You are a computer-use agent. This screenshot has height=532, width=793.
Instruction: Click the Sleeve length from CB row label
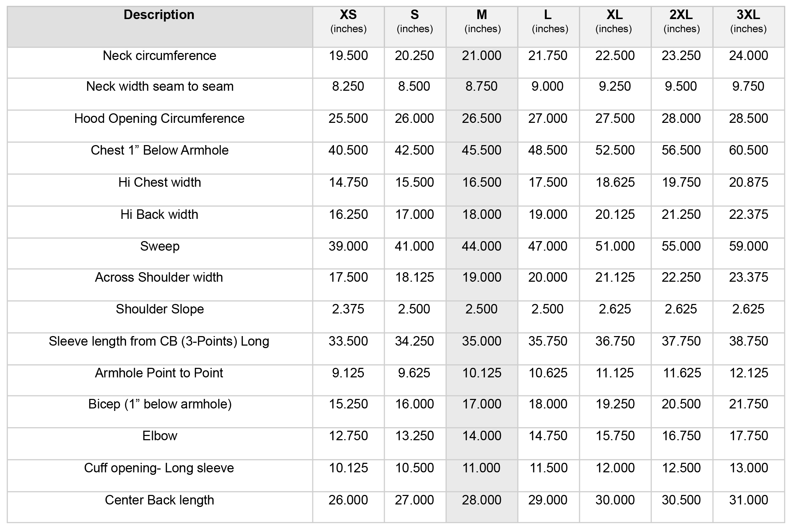tap(159, 341)
